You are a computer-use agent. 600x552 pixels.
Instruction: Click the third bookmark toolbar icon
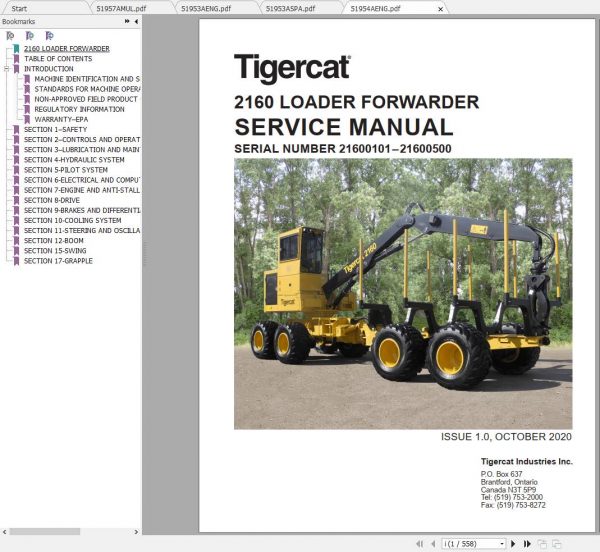(x=49, y=36)
